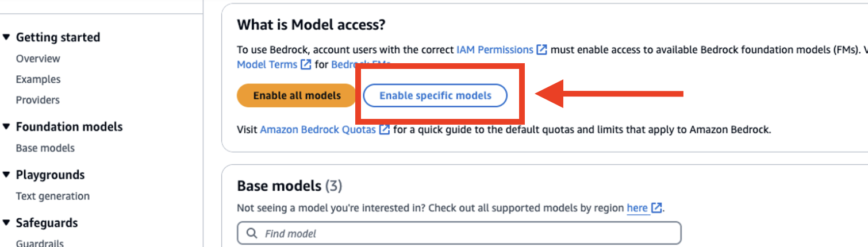Viewport: 868px width, 247px height.
Task: Click the magnifier icon in Find model
Action: coord(252,234)
